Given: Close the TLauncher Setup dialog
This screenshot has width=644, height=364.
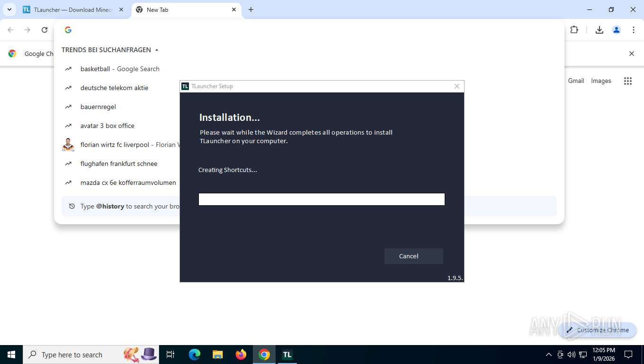Looking at the screenshot, I should pos(457,86).
